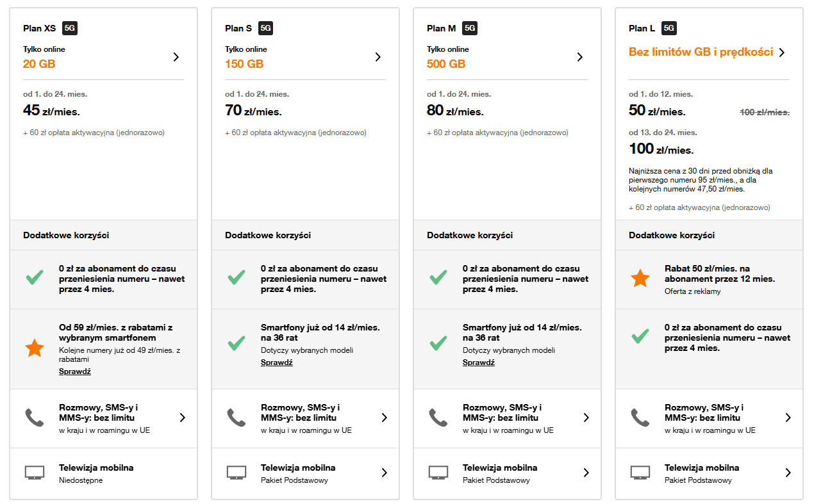Screen dimensions: 814x504
Task: Expand Plan S calls and SMS arrow
Action: coord(385,418)
